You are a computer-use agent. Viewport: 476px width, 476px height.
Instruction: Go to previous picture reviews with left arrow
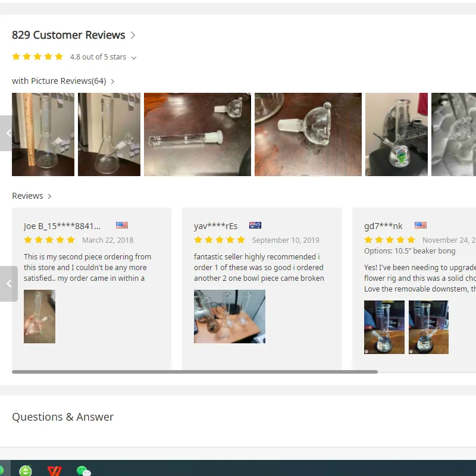6,133
